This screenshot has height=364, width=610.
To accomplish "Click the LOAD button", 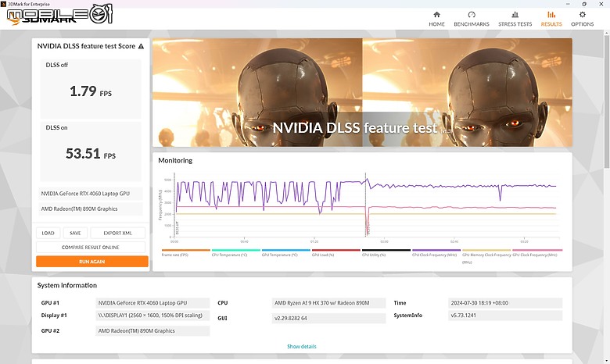I will [48, 233].
